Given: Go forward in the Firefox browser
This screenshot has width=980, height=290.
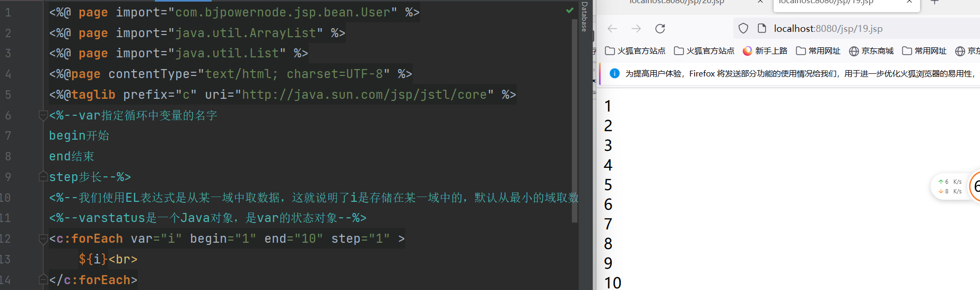Looking at the screenshot, I should coord(636,29).
